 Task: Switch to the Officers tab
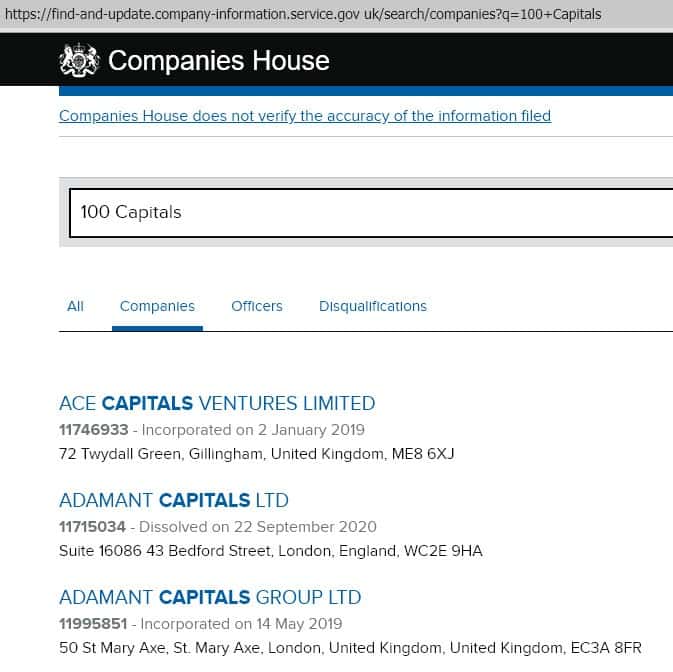click(x=257, y=306)
